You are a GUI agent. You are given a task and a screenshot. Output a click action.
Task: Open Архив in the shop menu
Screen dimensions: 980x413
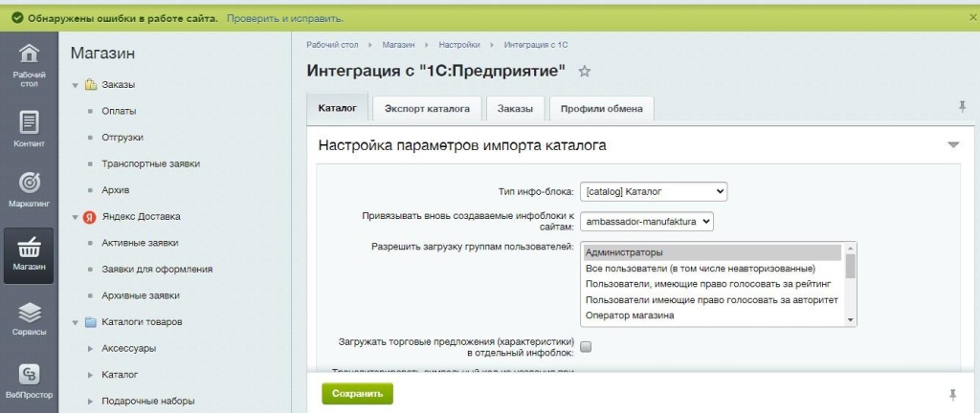[116, 190]
